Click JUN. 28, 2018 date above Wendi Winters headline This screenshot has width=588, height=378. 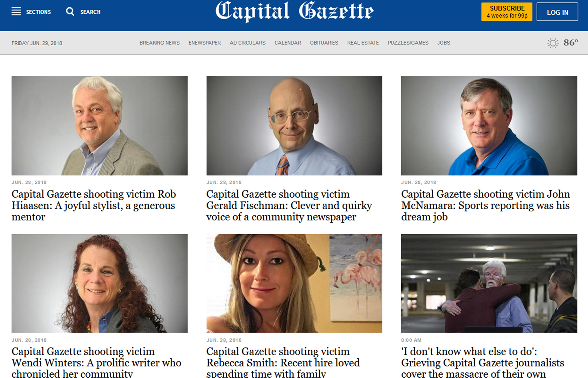29,340
